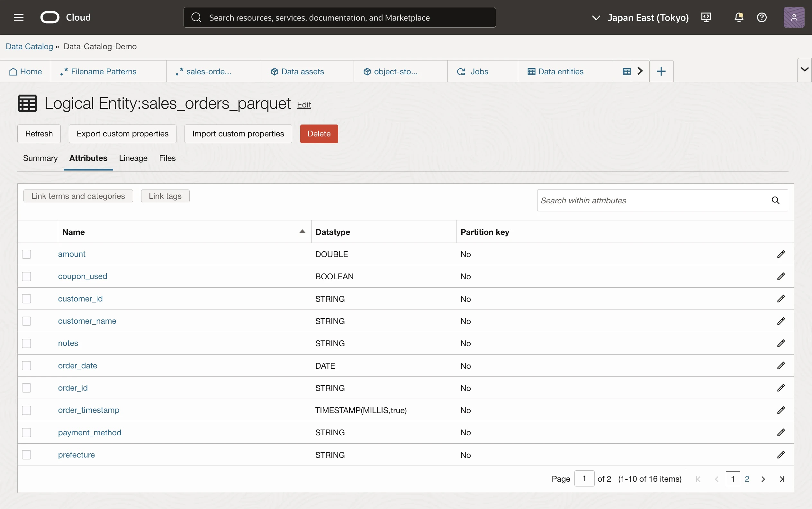Select the customer_id row checkbox
The height and width of the screenshot is (509, 812).
27,299
